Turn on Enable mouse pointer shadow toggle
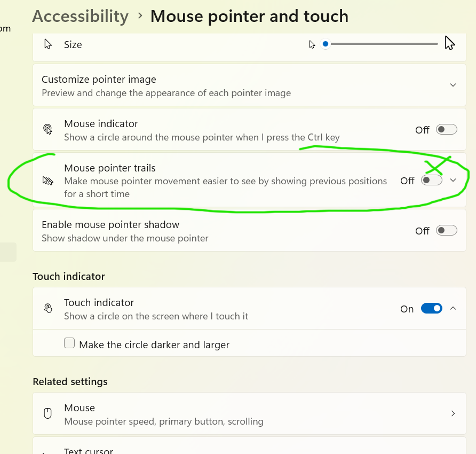 (x=446, y=231)
